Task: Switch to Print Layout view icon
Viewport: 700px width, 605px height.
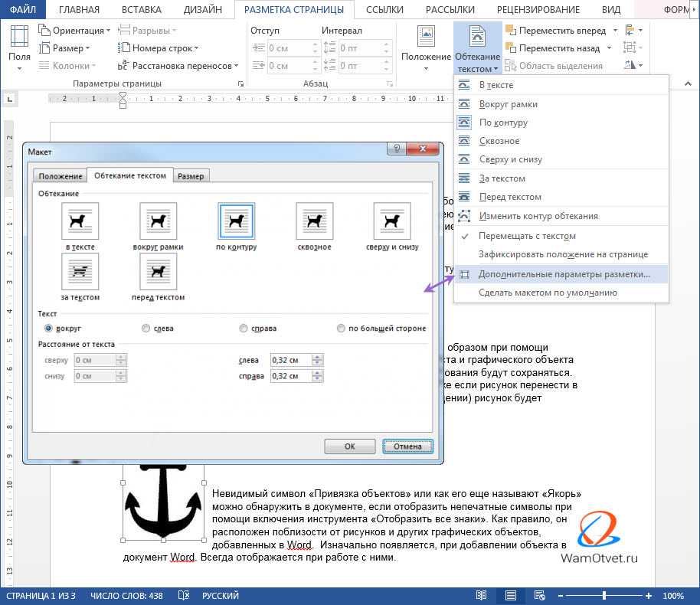Action: (x=510, y=595)
